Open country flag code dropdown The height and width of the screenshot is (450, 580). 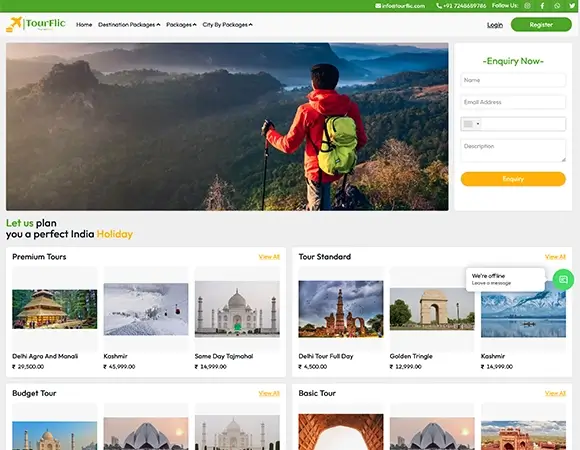click(471, 124)
